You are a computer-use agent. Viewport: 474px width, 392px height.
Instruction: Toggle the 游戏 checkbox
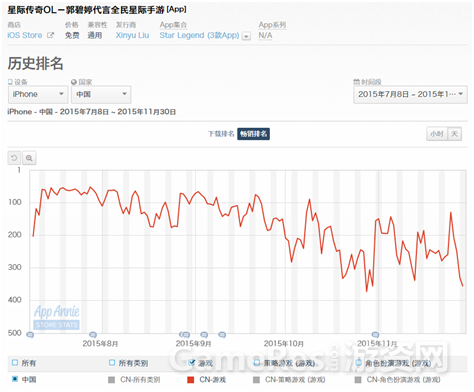point(191,363)
